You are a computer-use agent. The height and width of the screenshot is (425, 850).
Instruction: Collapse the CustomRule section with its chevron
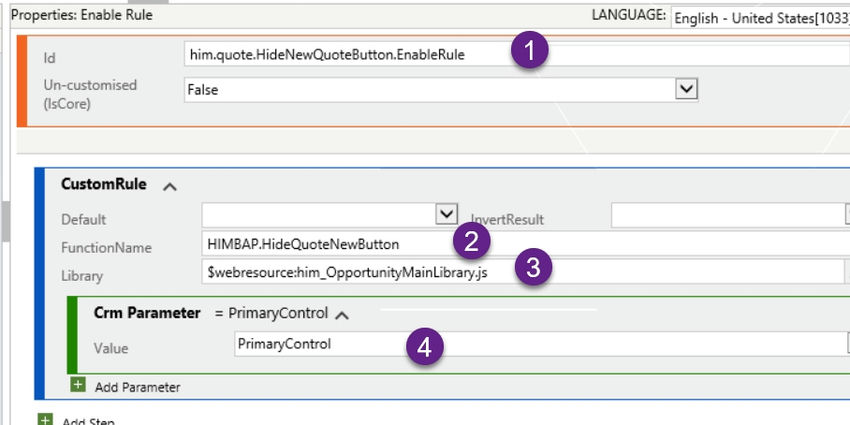[x=170, y=185]
